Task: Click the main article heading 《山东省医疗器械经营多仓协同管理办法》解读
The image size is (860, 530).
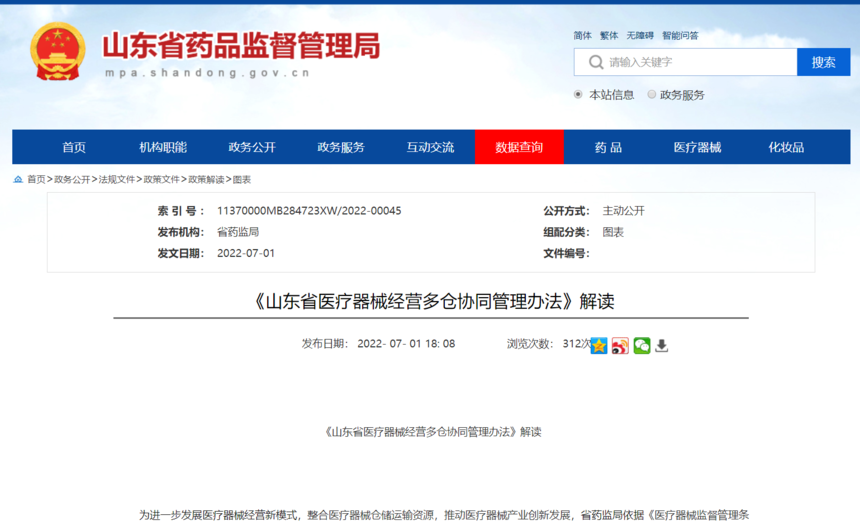Action: pos(432,301)
